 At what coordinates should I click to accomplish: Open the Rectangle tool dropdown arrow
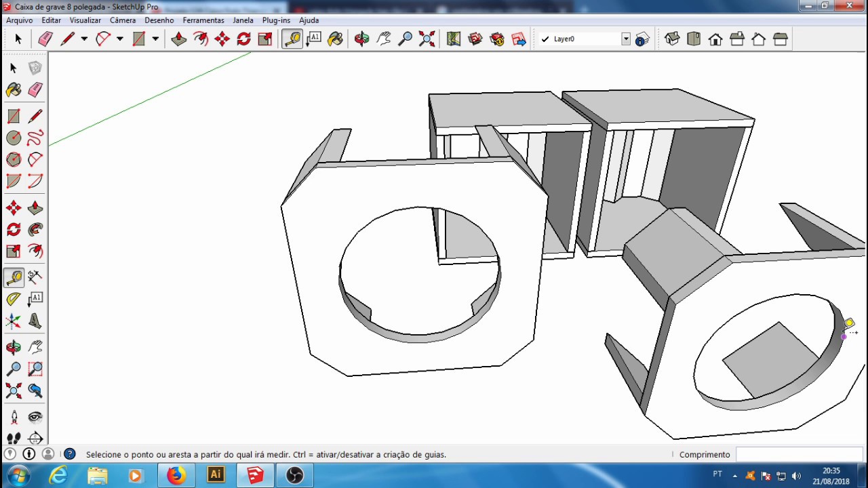click(155, 39)
